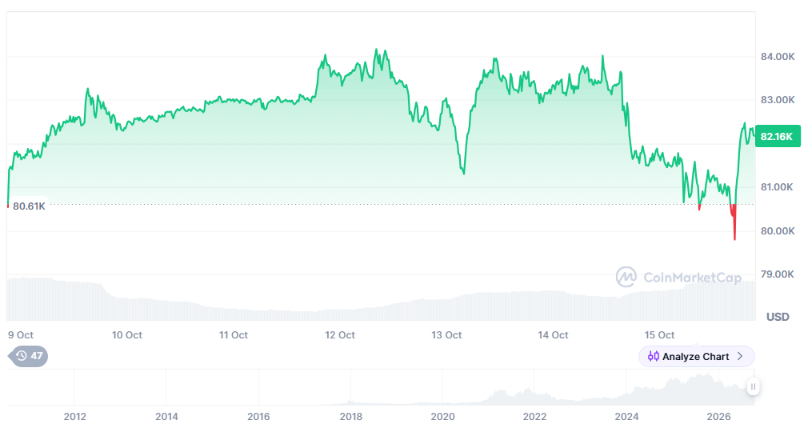Open the history badge showing 47
Viewport: 811px width, 422px height.
(x=29, y=356)
